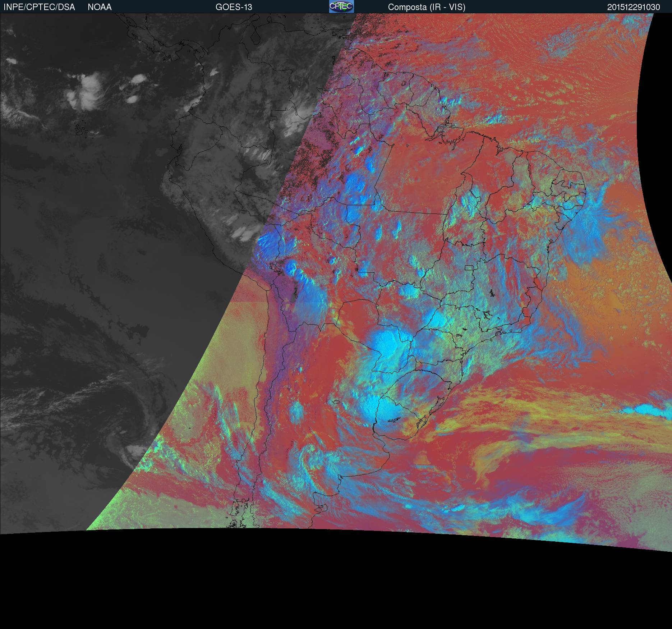The image size is (672, 629).
Task: Click the NOAA label in header
Action: pyautogui.click(x=100, y=7)
